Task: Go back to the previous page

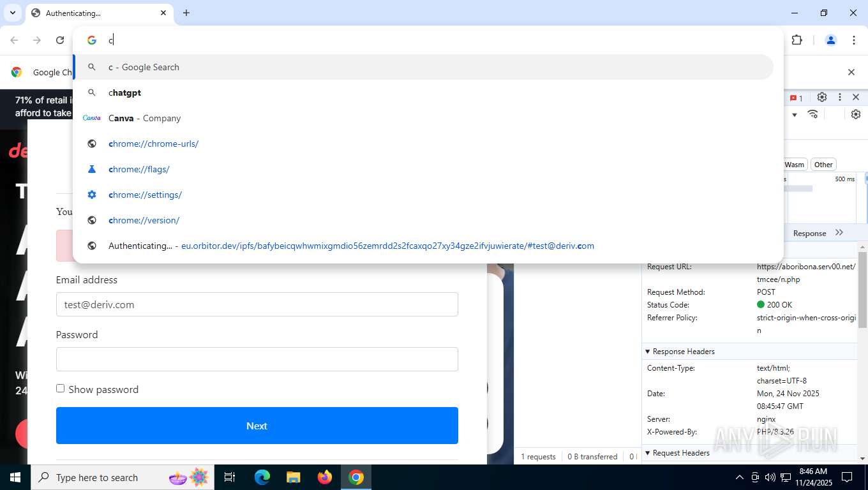Action: coord(14,40)
